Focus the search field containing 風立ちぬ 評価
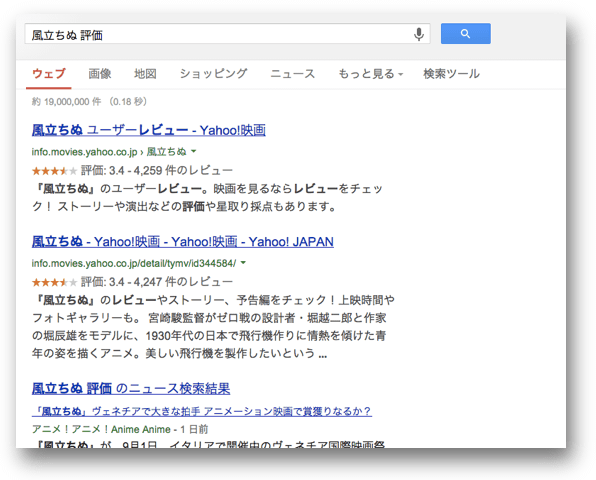This screenshot has width=596, height=480. [x=227, y=34]
